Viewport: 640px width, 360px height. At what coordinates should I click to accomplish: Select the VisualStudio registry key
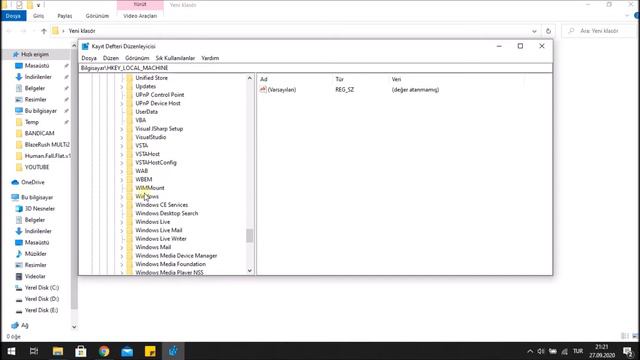pyautogui.click(x=151, y=137)
